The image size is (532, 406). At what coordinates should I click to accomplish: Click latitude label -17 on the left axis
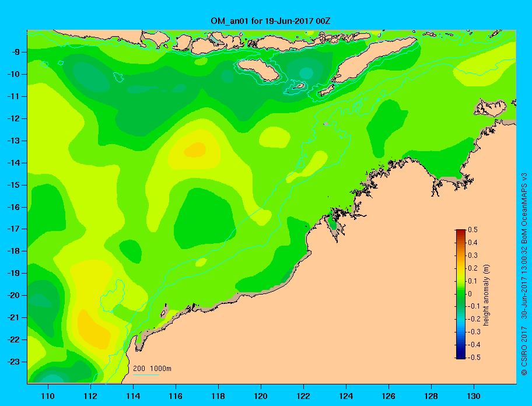tap(13, 229)
